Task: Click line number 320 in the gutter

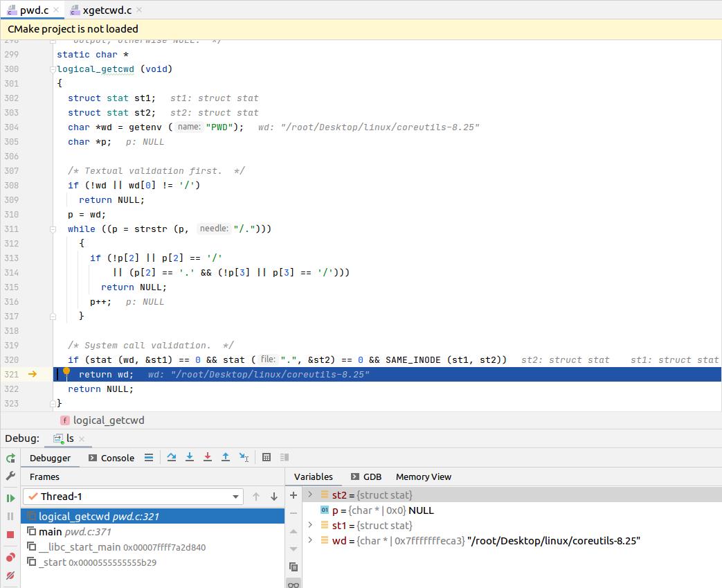Action: click(12, 360)
